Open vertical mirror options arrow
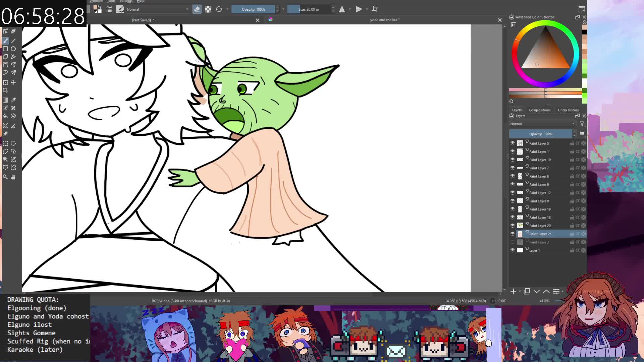The width and height of the screenshot is (644, 362). pyautogui.click(x=367, y=9)
